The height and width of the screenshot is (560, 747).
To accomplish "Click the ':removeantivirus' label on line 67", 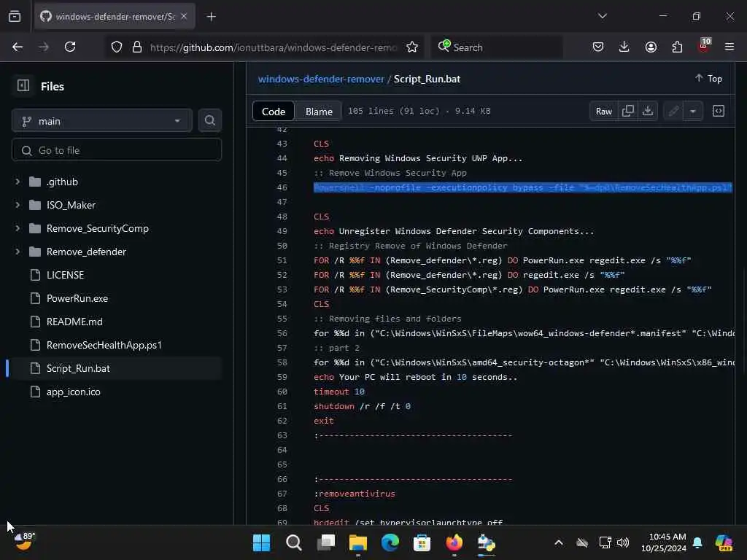I will (355, 494).
